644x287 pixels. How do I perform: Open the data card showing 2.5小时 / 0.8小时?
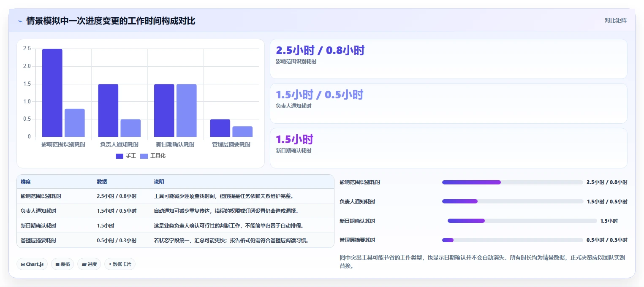click(448, 59)
